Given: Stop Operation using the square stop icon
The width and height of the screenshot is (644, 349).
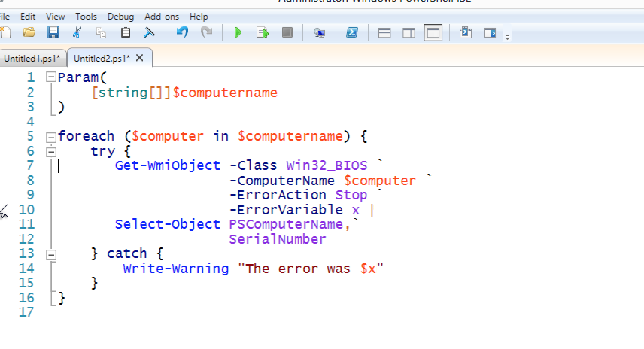Looking at the screenshot, I should pyautogui.click(x=287, y=32).
